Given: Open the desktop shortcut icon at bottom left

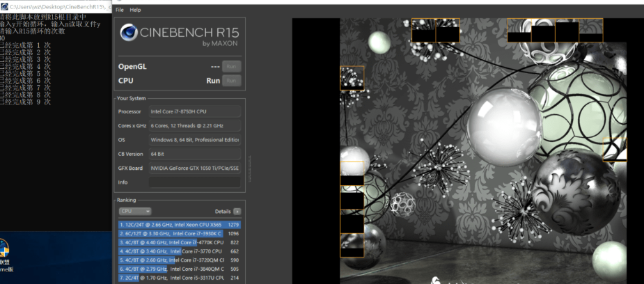Looking at the screenshot, I should click(3, 250).
